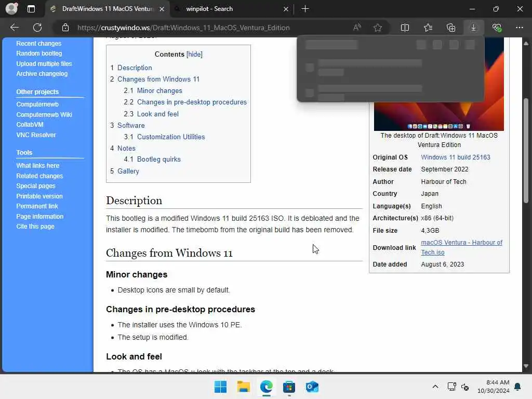Click the Microsoft Edge taskbar icon
Viewport: 532px width, 399px height.
pos(267,387)
